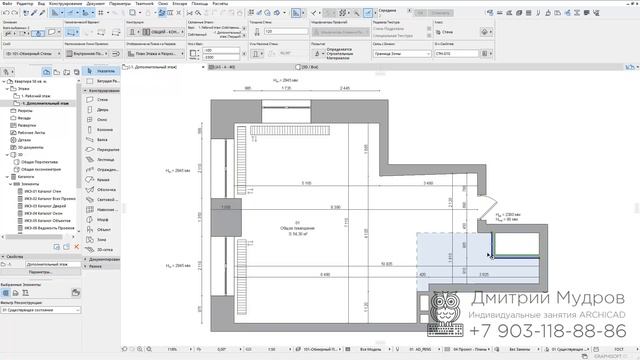The height and width of the screenshot is (360, 640).
Task: Open the Файл menu
Action: tap(7, 3)
